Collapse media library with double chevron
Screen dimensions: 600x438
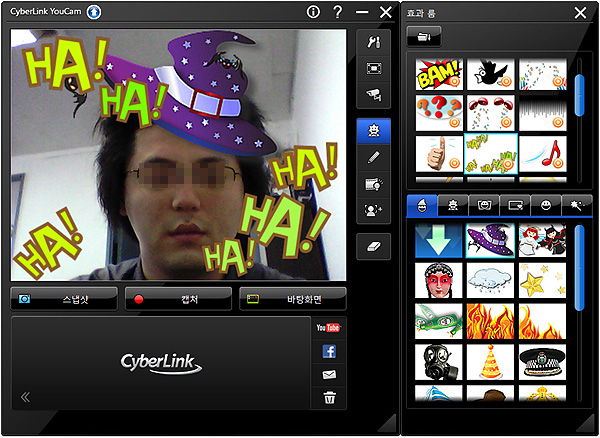[25, 397]
